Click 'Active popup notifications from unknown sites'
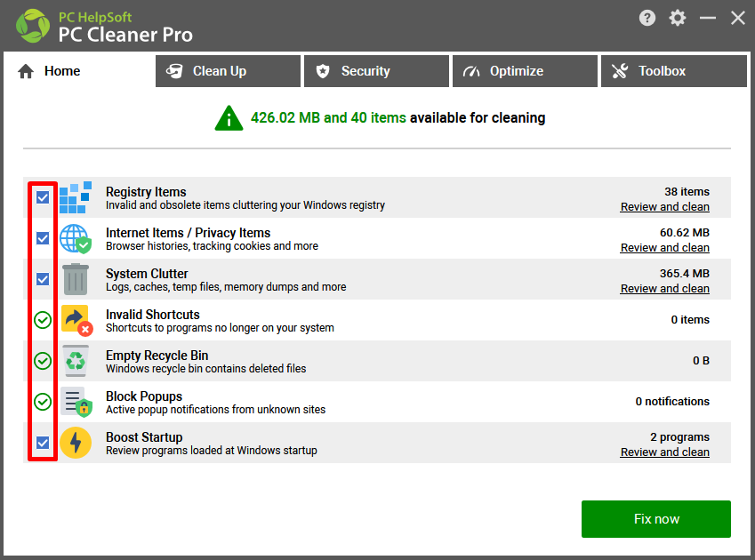The height and width of the screenshot is (560, 755). 216,410
